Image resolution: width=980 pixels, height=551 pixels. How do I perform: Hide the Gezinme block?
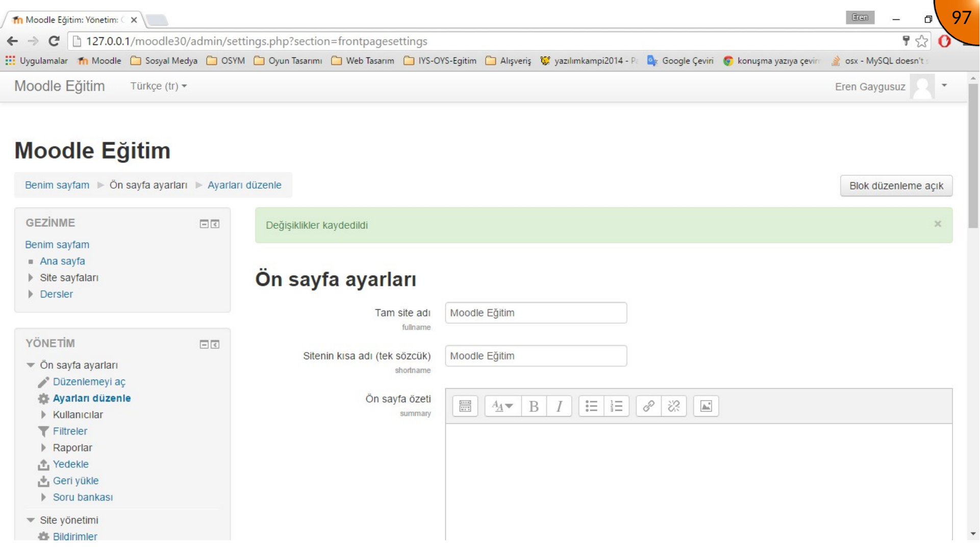click(x=204, y=224)
